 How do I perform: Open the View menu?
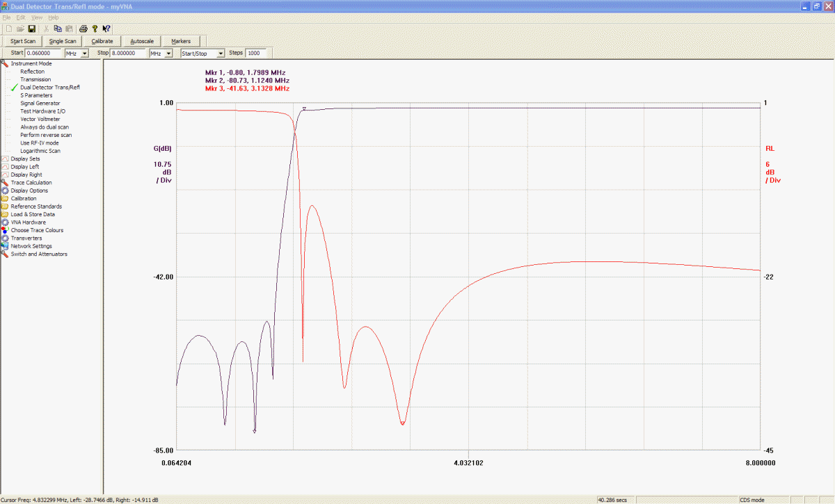click(37, 17)
